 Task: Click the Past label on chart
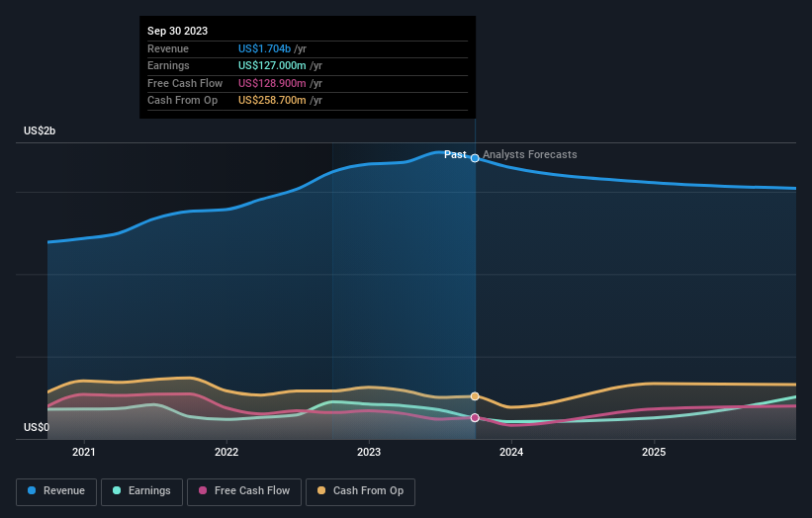(455, 155)
